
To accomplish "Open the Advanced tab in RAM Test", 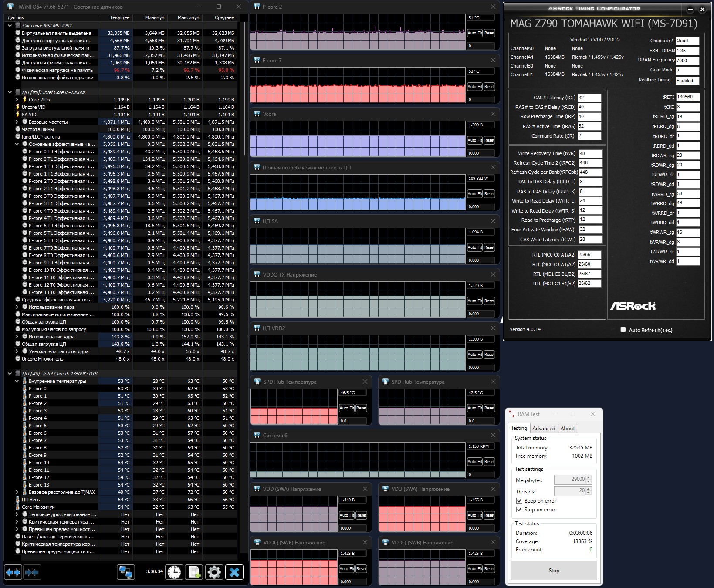I will [544, 429].
